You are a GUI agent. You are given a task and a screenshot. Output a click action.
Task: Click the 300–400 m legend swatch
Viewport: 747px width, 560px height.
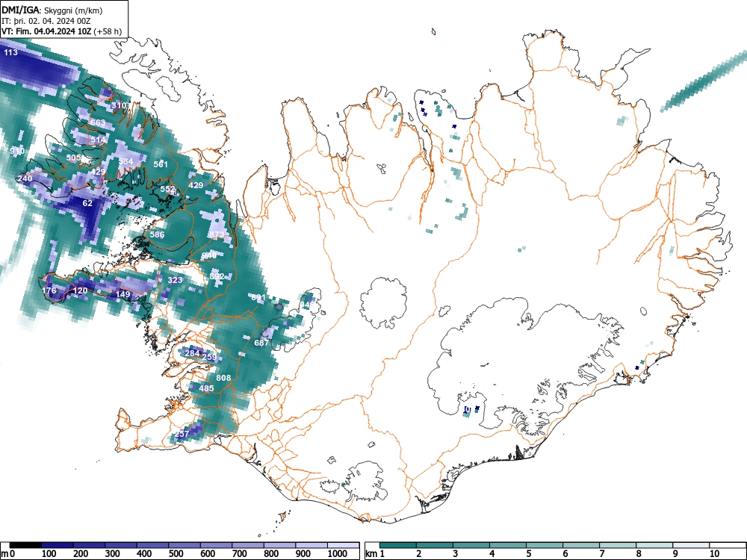120,545
